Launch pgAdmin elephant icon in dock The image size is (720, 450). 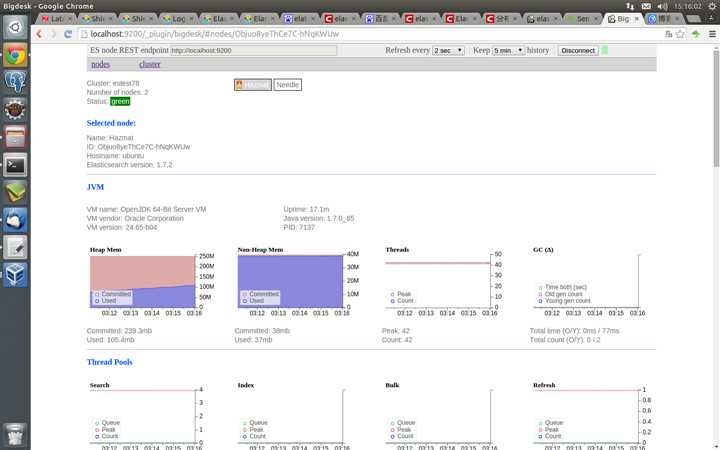(x=15, y=83)
